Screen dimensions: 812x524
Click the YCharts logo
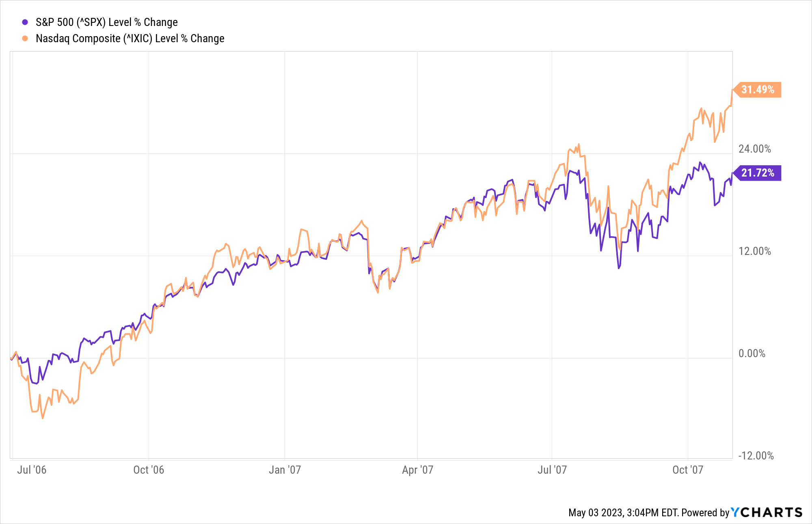[767, 513]
